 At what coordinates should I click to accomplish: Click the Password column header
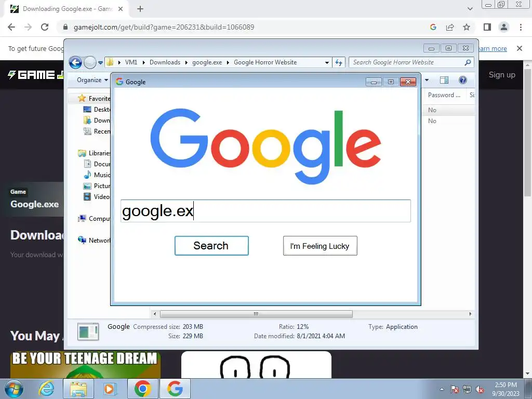(x=444, y=96)
